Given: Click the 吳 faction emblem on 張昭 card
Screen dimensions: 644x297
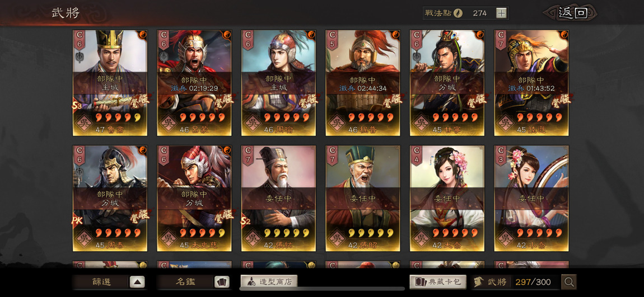Looking at the screenshot, I should coord(336,238).
